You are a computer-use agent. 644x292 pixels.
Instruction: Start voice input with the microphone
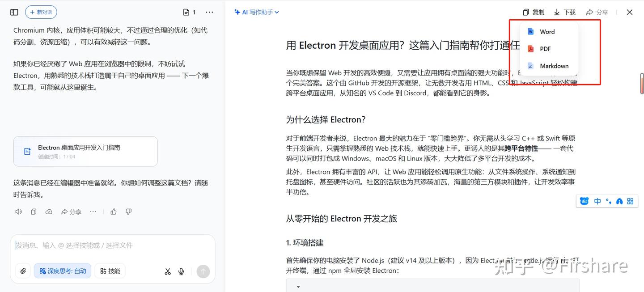(x=182, y=271)
